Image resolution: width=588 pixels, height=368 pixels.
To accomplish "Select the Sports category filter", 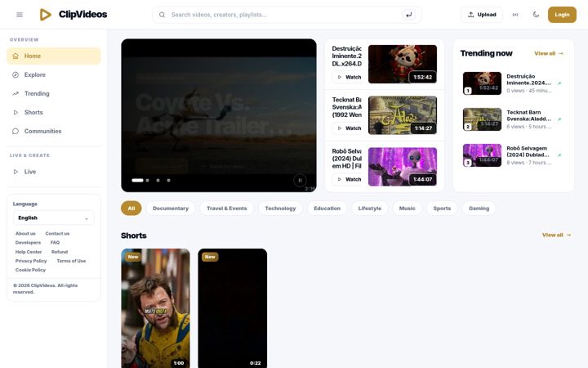I will (x=442, y=208).
